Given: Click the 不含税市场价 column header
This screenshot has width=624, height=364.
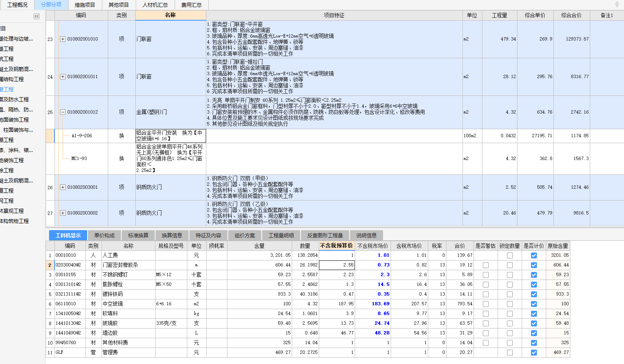Looking at the screenshot, I should coord(372,246).
